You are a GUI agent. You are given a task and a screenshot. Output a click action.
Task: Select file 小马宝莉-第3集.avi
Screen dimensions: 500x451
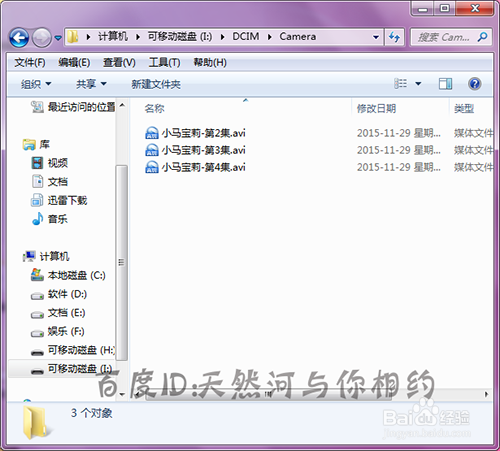point(203,150)
